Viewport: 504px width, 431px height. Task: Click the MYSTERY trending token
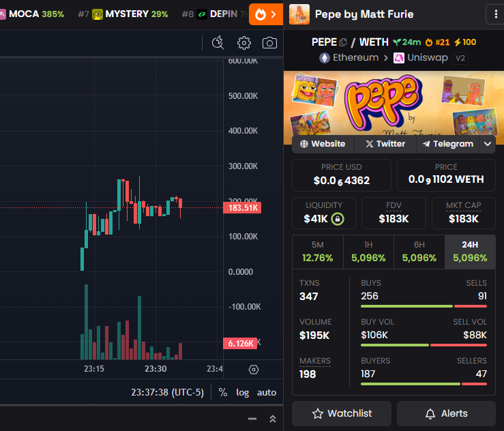pos(123,14)
